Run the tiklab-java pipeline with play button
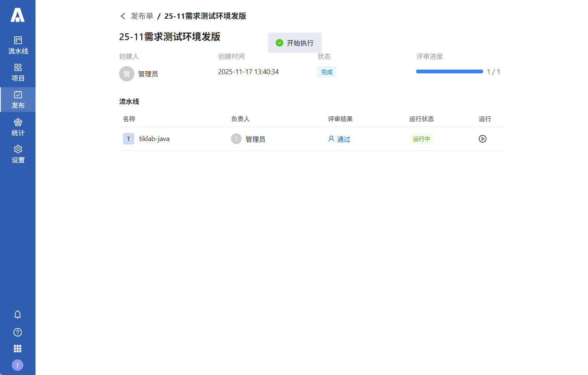 [x=482, y=139]
